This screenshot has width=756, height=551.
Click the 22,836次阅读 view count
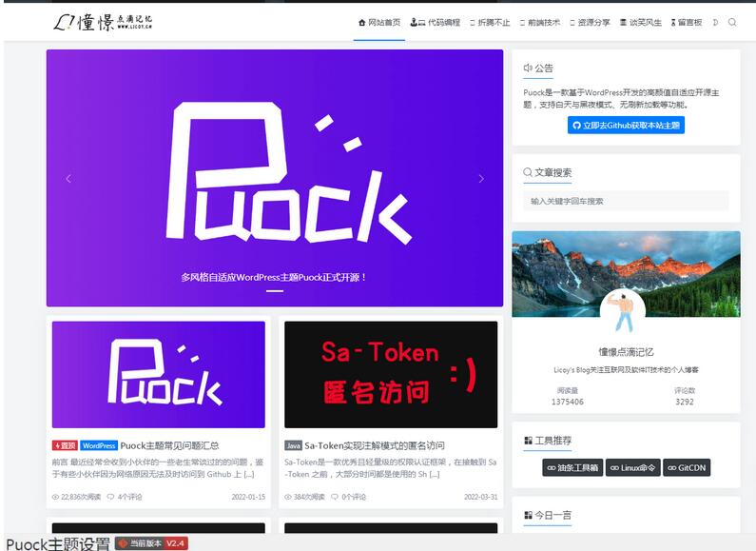[x=77, y=497]
